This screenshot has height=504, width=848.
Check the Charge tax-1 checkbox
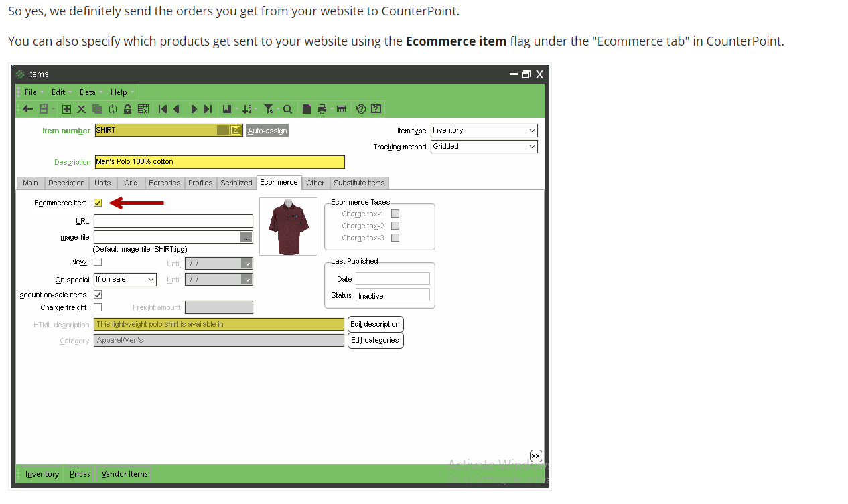[x=395, y=214]
